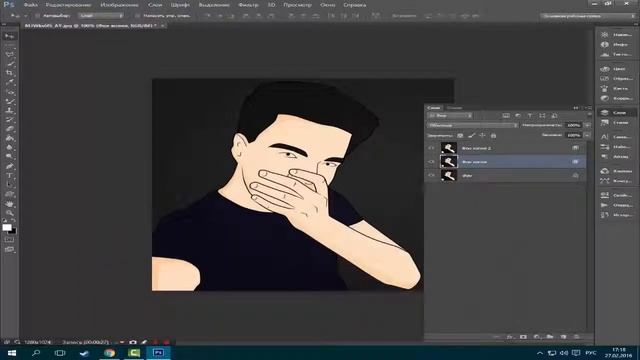This screenshot has height=360, width=640.
Task: Open the РУС language indicator
Action: pyautogui.click(x=591, y=353)
